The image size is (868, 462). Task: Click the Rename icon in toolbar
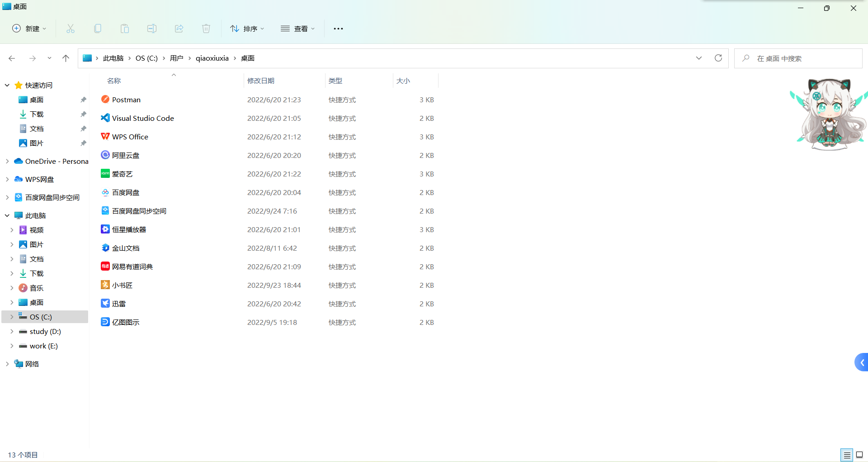[x=152, y=29]
